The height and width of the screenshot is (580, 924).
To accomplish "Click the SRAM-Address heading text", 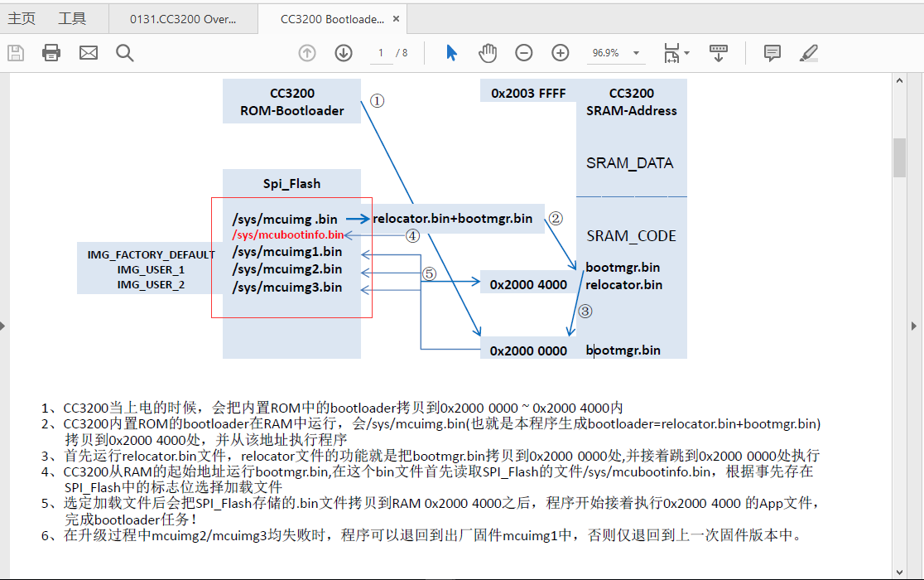I will click(631, 111).
